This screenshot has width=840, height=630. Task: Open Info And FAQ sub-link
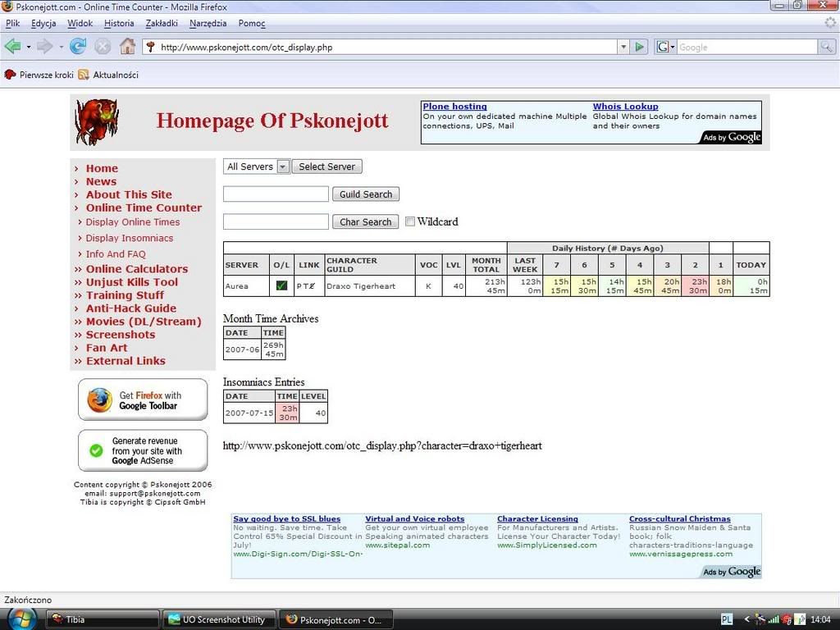tap(116, 254)
